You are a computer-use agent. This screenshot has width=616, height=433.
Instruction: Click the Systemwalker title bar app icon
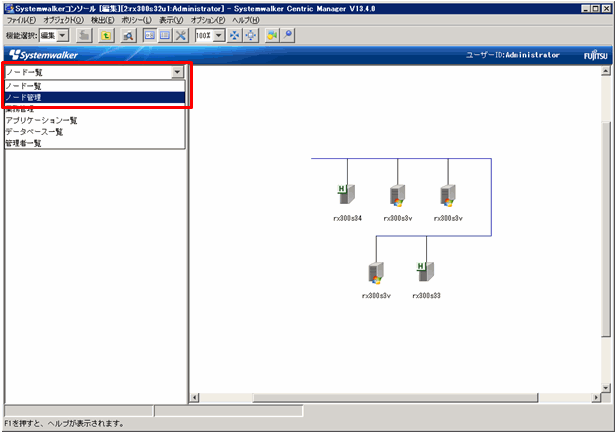[9, 8]
